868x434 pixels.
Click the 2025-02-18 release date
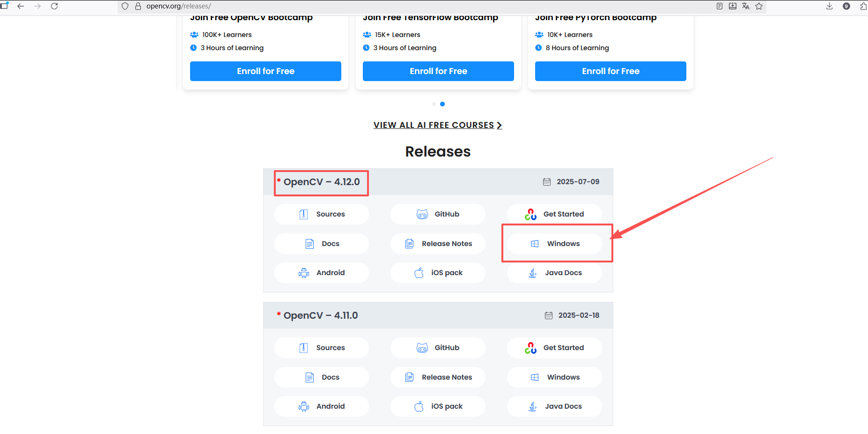coord(579,315)
